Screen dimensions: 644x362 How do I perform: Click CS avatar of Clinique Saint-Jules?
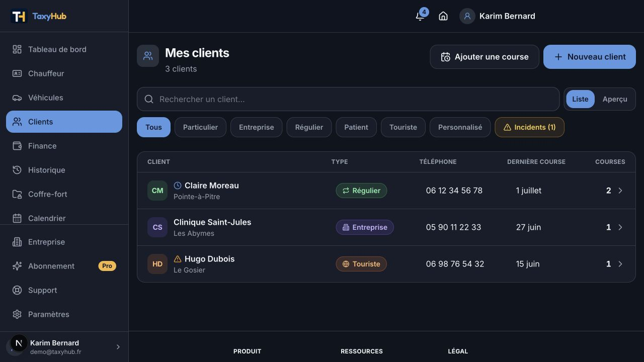[157, 227]
